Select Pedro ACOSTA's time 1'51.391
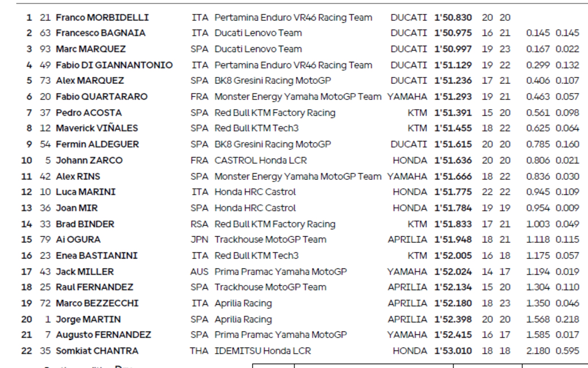The height and width of the screenshot is (368, 588). (453, 113)
